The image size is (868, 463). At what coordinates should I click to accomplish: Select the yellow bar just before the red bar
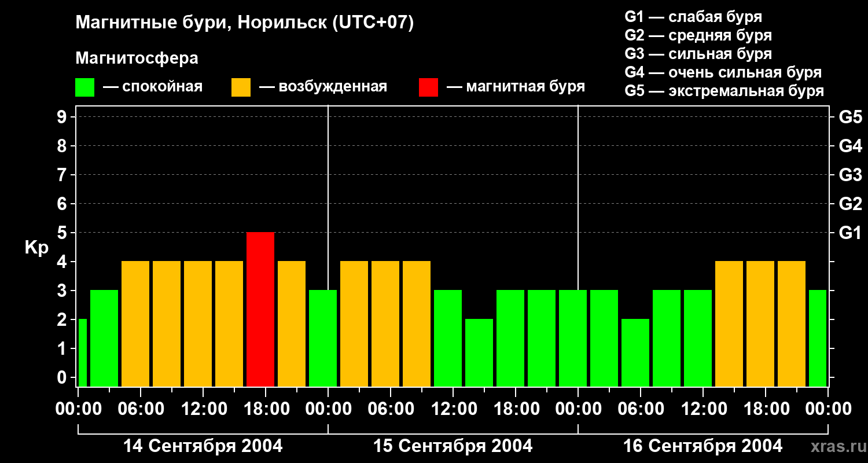point(229,324)
